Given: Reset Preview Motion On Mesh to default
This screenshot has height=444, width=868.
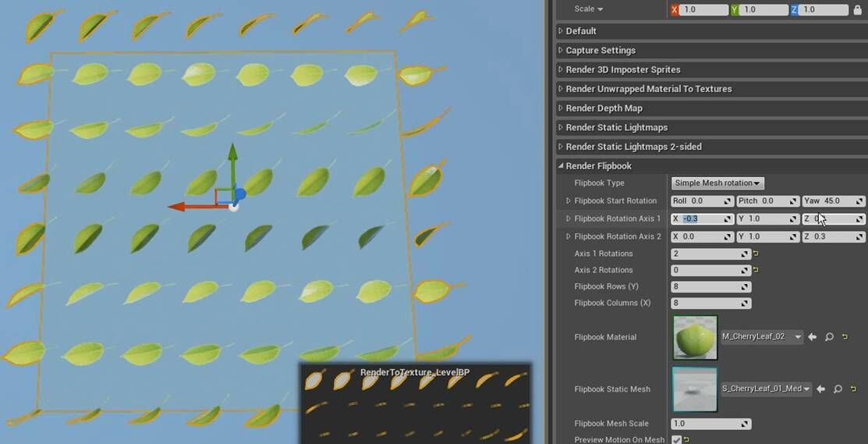Looking at the screenshot, I should [x=687, y=439].
